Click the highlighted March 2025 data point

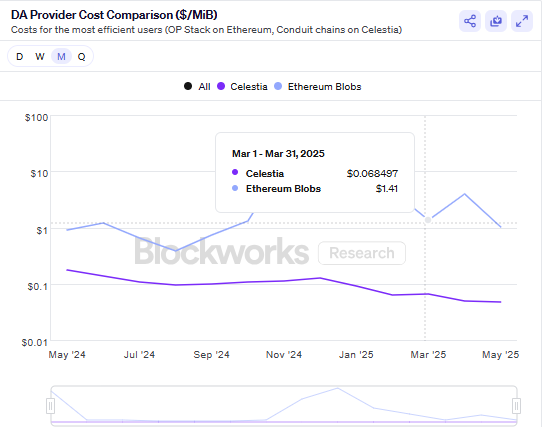pyautogui.click(x=428, y=220)
